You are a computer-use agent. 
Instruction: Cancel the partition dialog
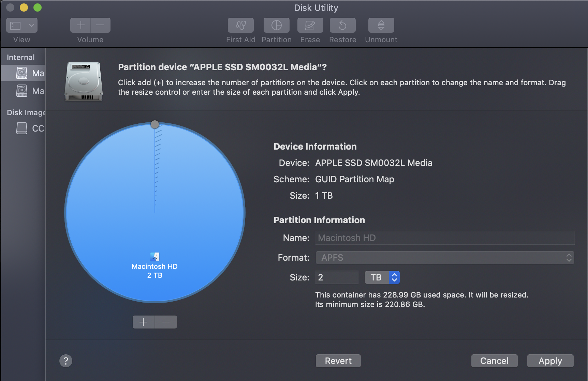coord(494,361)
